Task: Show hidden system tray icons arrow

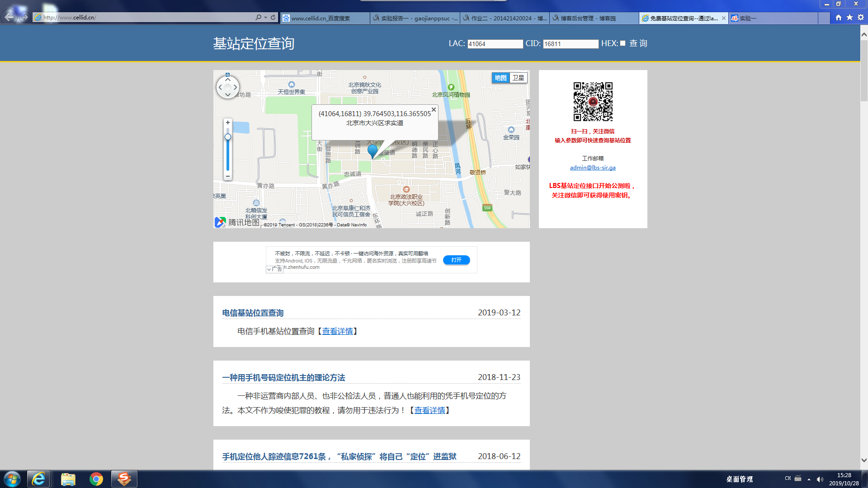Action: [x=809, y=479]
